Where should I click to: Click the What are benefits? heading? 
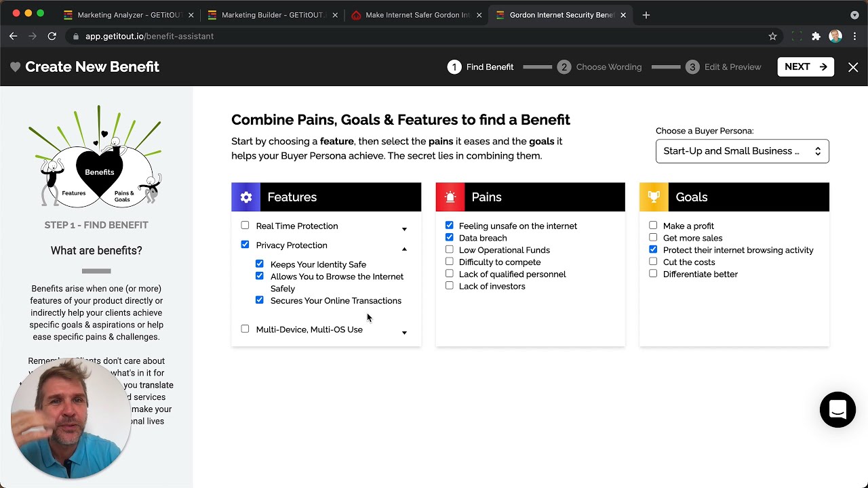click(x=96, y=251)
